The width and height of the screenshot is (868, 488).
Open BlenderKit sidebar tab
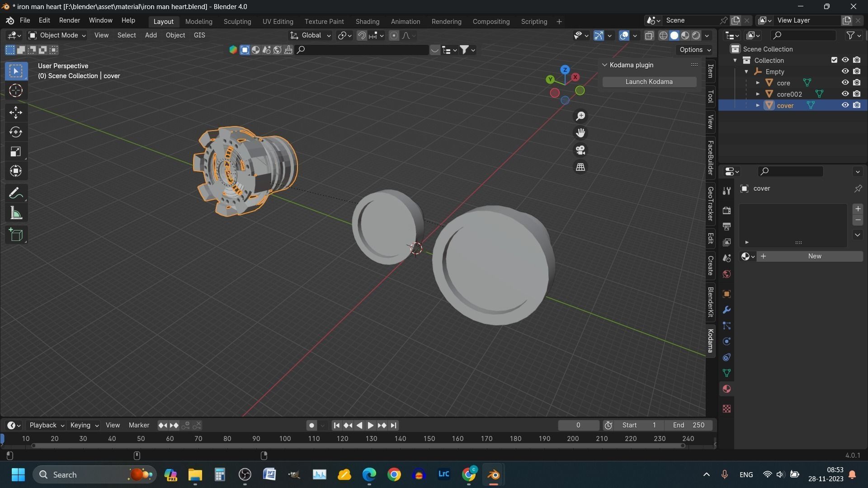coord(711,302)
